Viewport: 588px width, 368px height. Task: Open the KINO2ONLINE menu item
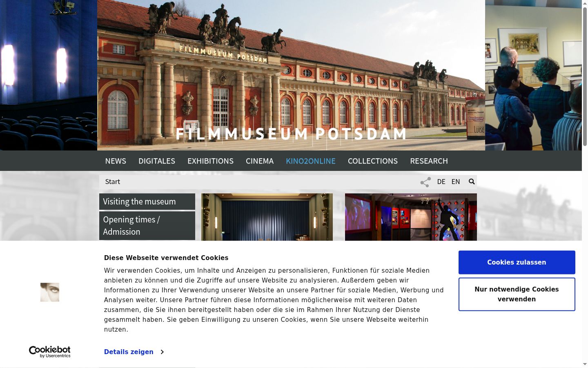(311, 161)
